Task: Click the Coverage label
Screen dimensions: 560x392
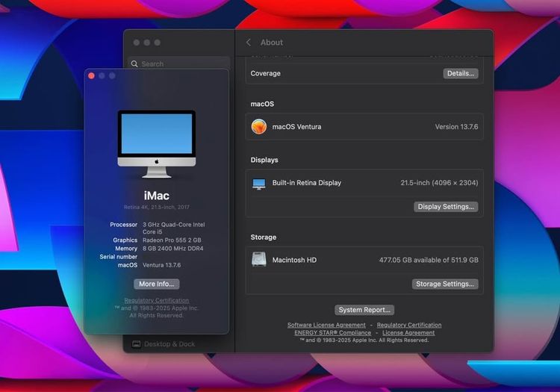Action: point(265,73)
